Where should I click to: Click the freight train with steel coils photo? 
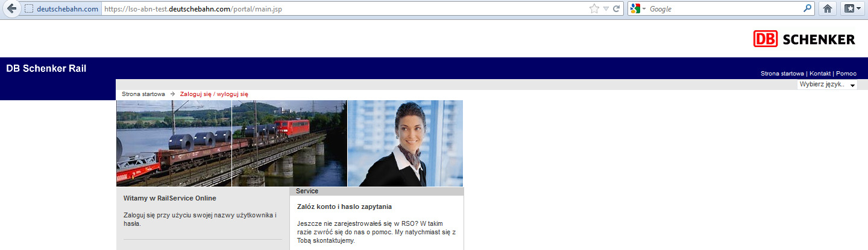point(174,143)
